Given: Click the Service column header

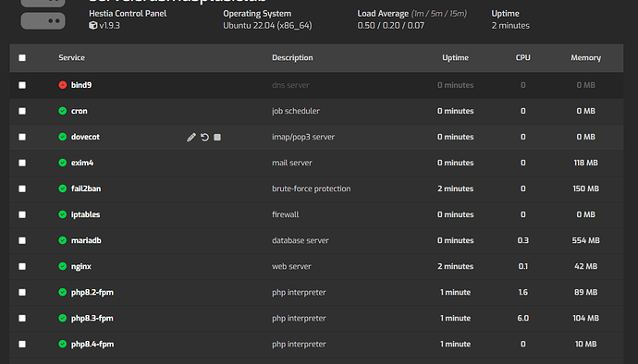Looking at the screenshot, I should pos(71,58).
